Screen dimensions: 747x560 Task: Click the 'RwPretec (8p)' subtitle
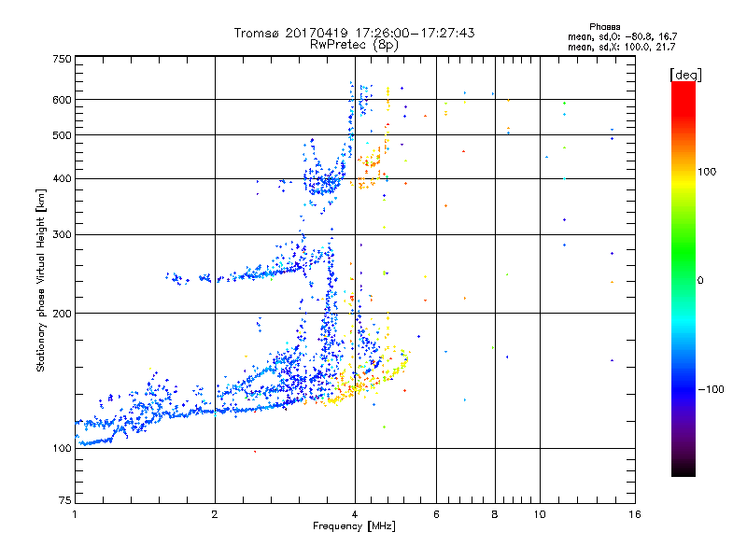click(354, 45)
